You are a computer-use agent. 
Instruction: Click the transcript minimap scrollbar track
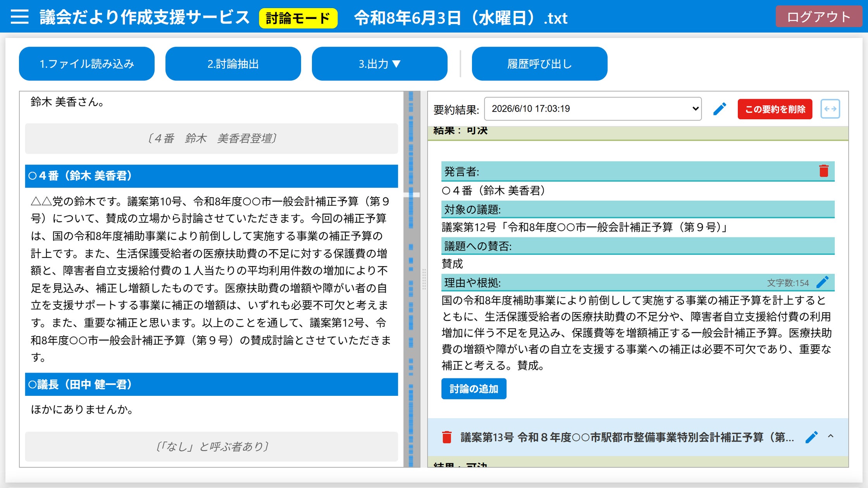(412, 279)
